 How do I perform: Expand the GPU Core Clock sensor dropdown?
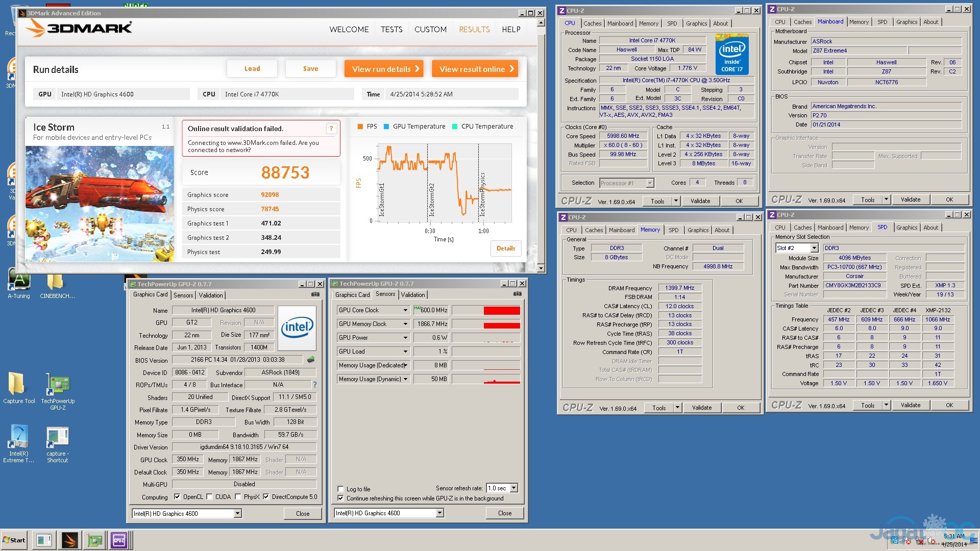pyautogui.click(x=405, y=310)
